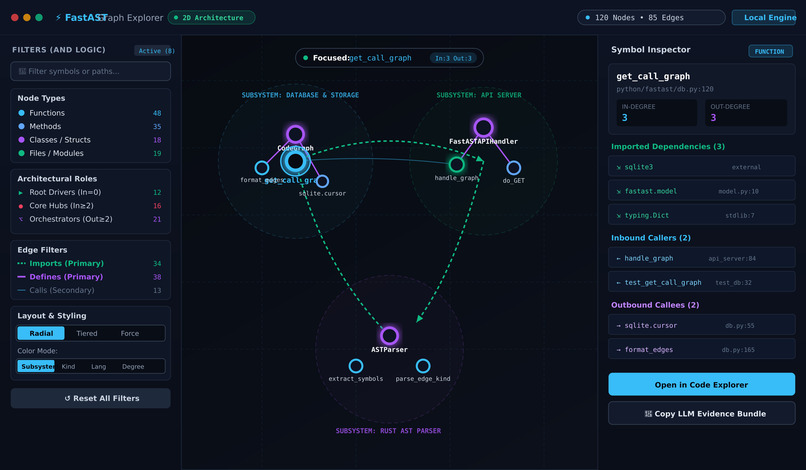The height and width of the screenshot is (470, 806).
Task: Set color mode to Lang
Action: pyautogui.click(x=99, y=366)
